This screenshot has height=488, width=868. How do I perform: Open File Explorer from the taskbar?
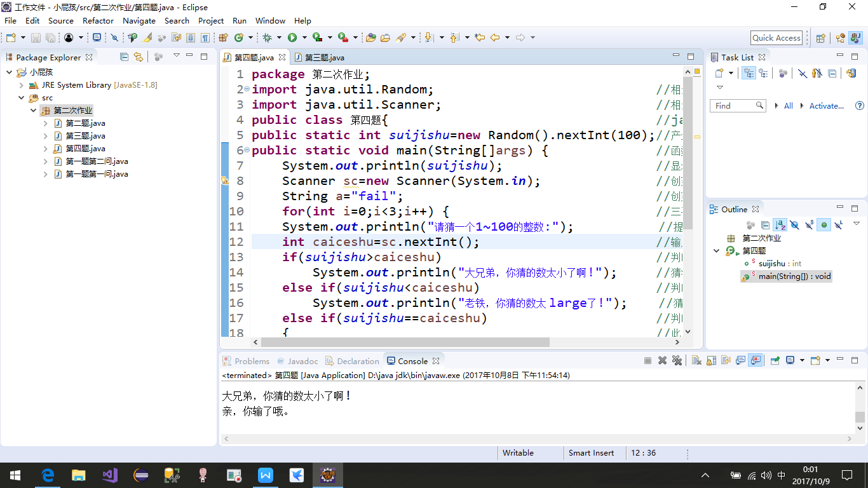(x=79, y=475)
